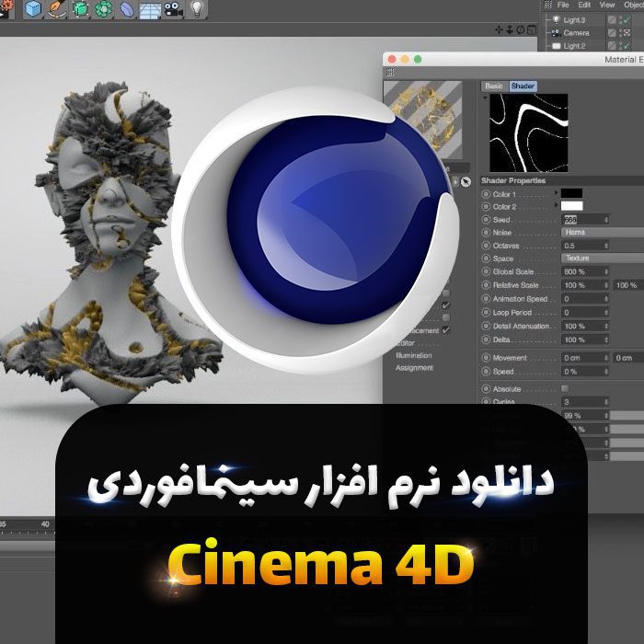Click viewport zoom-camera arrow icon
The width and height of the screenshot is (644, 644).
coord(510,29)
